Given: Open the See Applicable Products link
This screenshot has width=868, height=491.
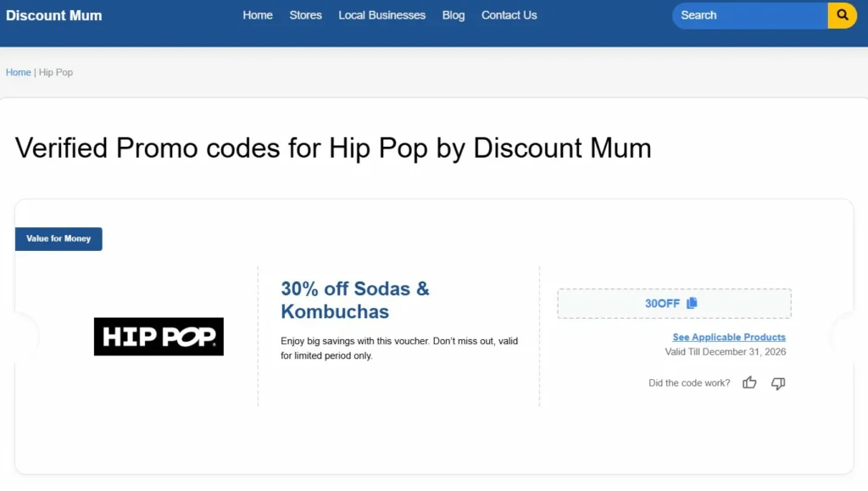Looking at the screenshot, I should [729, 338].
